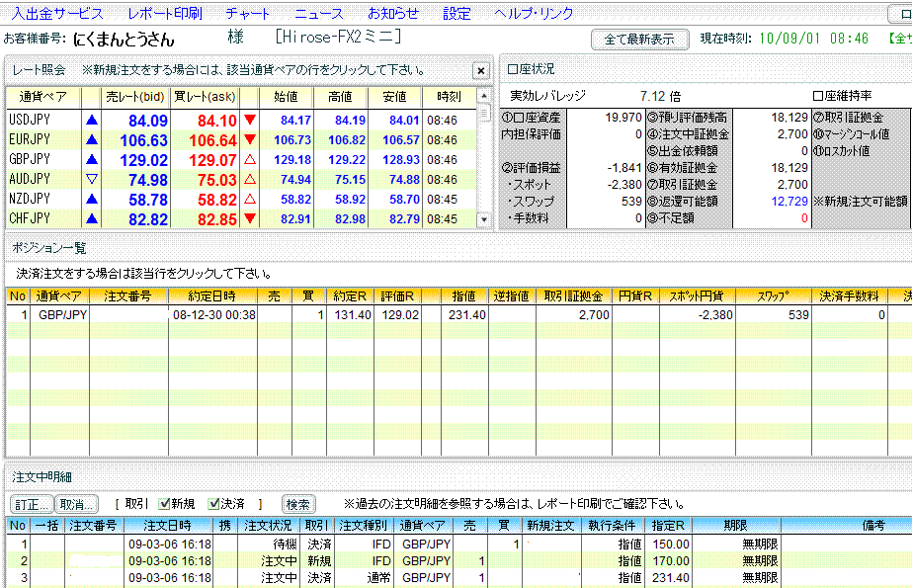913x588 pixels.
Task: Click the AUDJPY bid hollow down-arrow indicator
Action: tap(92, 179)
